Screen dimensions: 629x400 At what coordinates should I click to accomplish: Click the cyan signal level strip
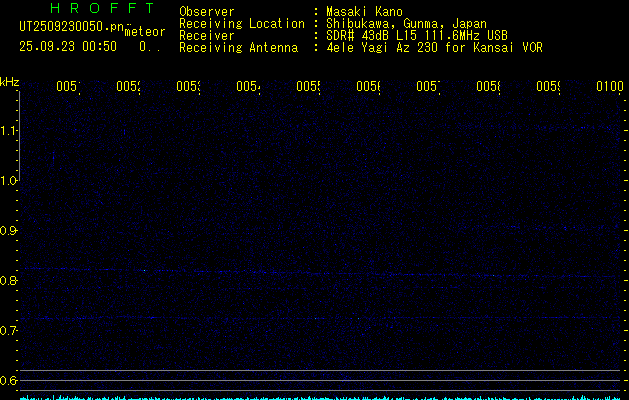[x=320, y=396]
